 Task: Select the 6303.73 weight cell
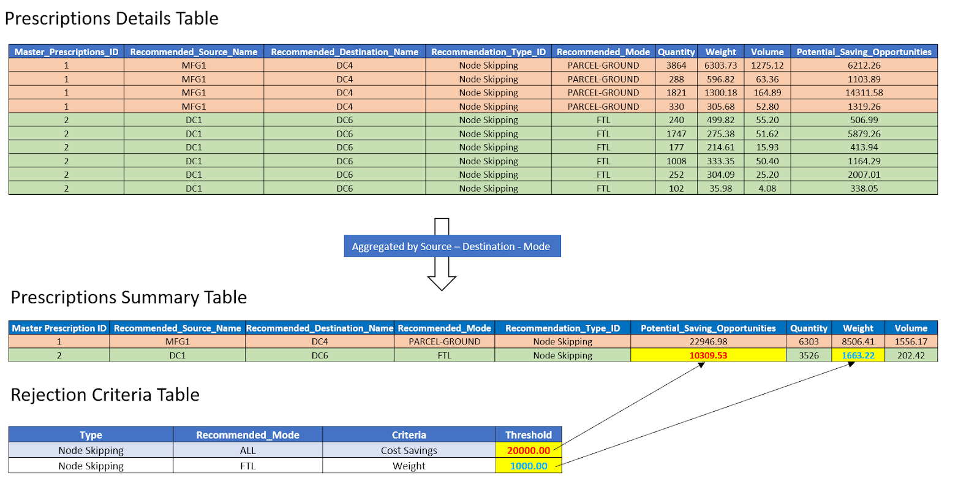[x=720, y=66]
